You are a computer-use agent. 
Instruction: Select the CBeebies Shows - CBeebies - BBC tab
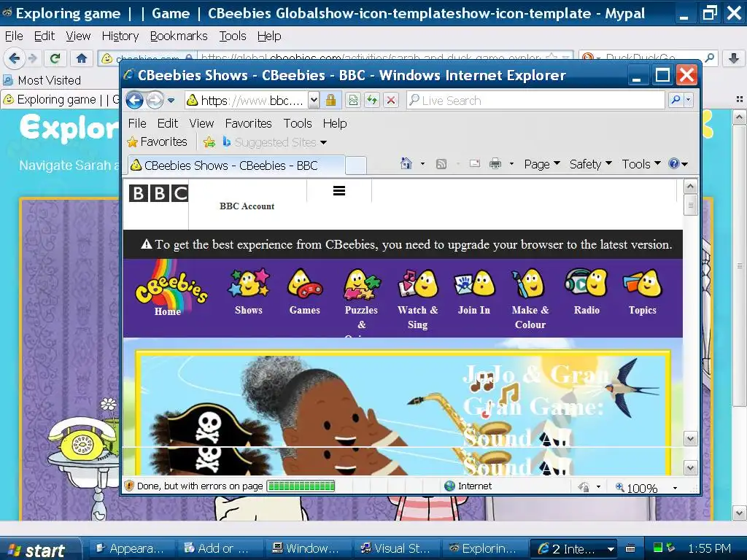click(x=236, y=166)
